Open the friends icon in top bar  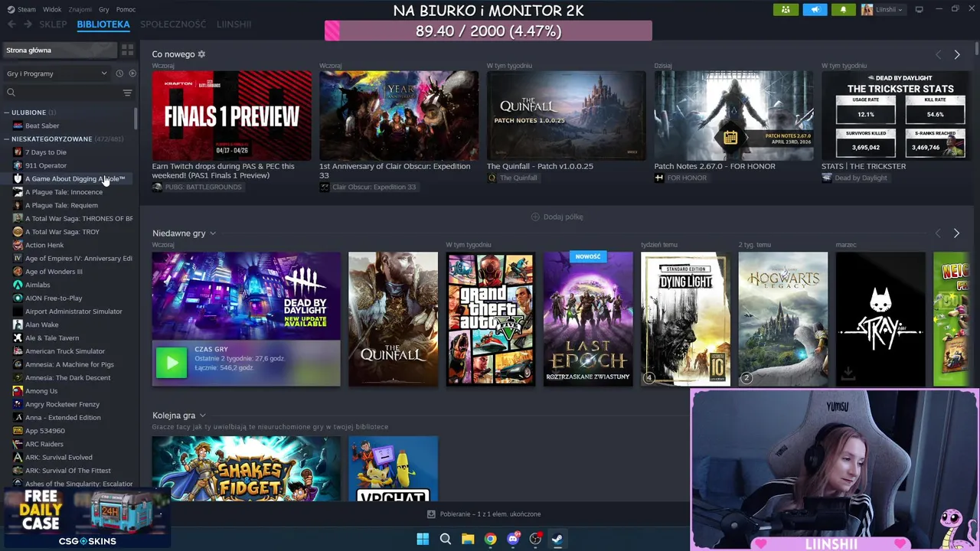click(786, 9)
